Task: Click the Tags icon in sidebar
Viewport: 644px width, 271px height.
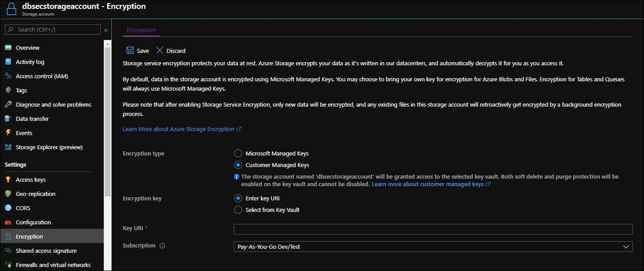Action: tap(8, 90)
